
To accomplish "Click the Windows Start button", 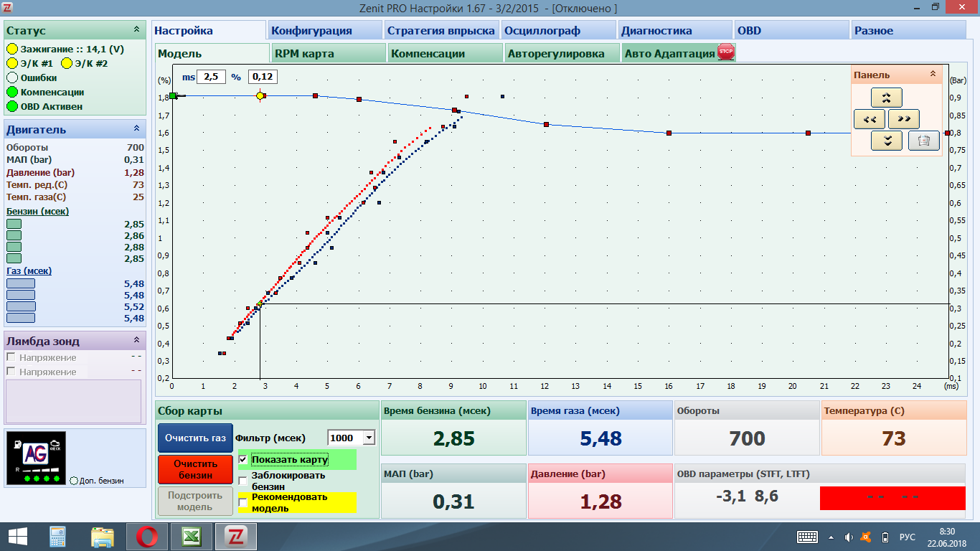I will 17,537.
